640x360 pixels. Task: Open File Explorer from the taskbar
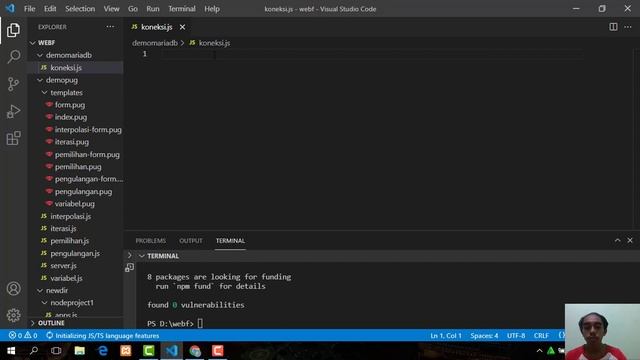click(80, 351)
